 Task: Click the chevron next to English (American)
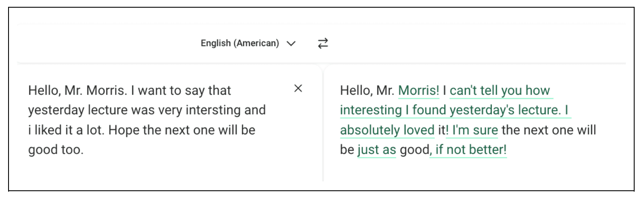(291, 44)
